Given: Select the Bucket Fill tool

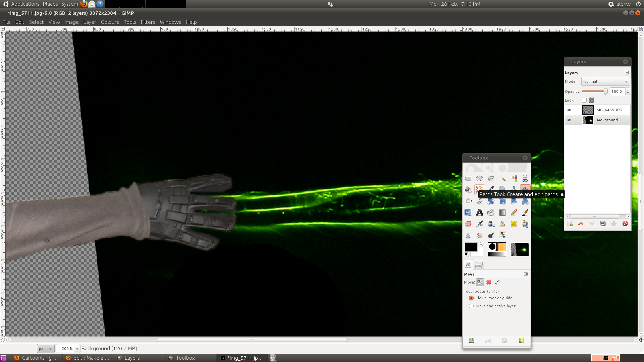Looking at the screenshot, I should (491, 213).
